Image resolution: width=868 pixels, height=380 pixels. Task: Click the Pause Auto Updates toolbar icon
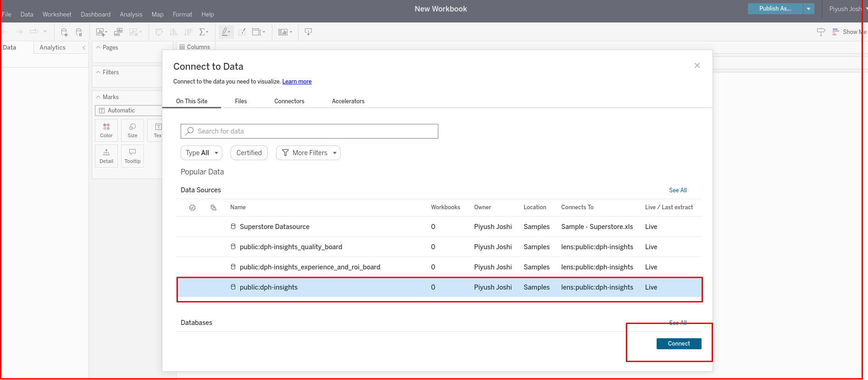(79, 32)
